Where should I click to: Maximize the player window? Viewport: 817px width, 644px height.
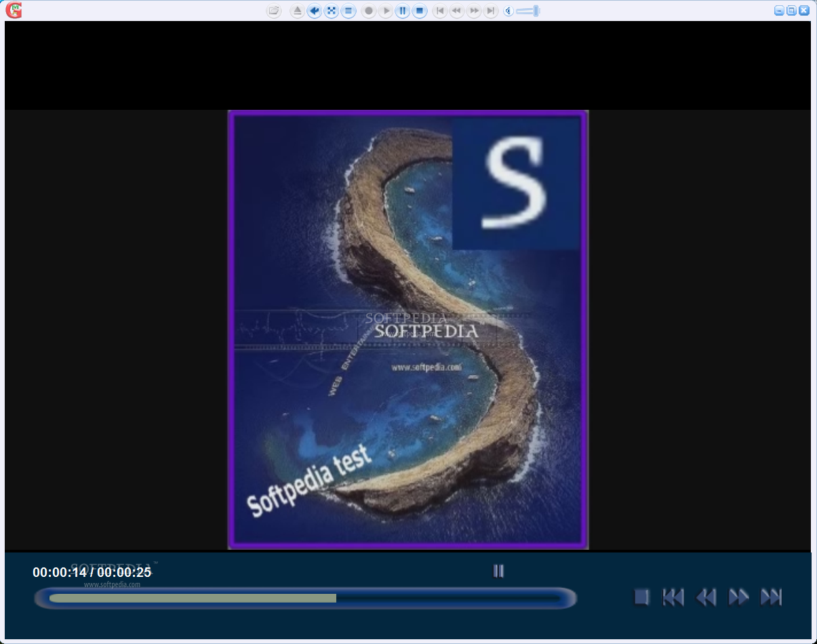791,10
